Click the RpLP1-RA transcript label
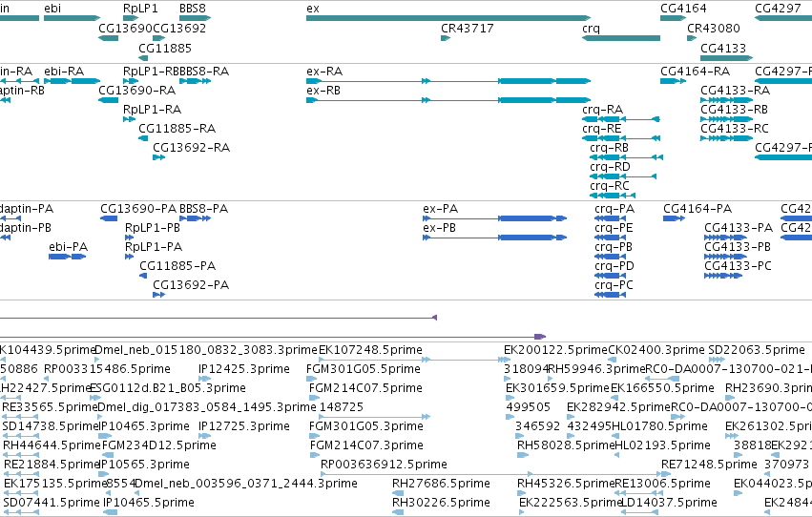 click(153, 110)
